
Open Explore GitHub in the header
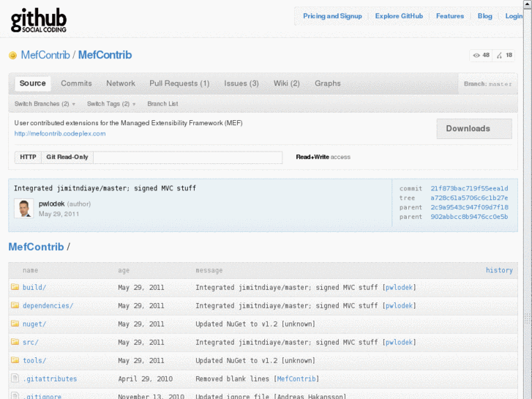point(399,16)
